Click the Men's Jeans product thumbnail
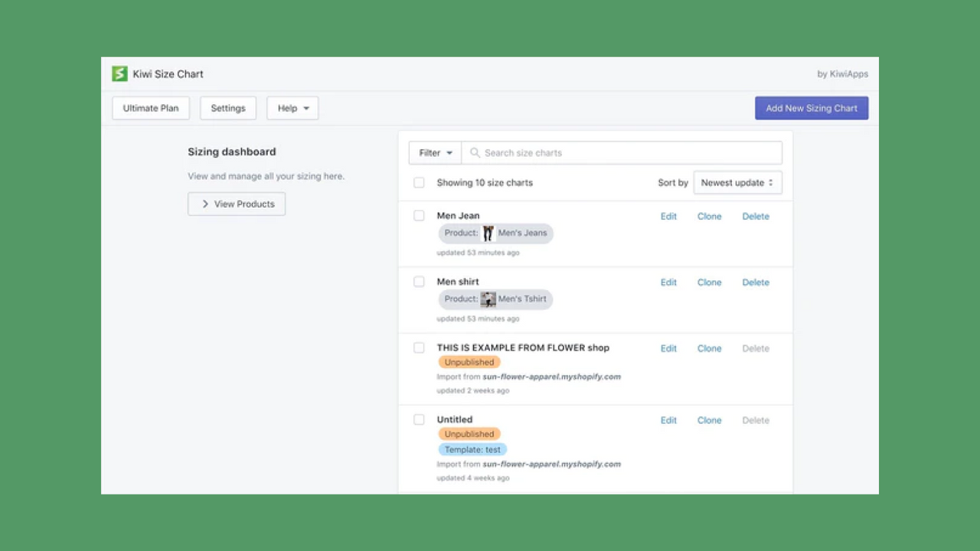 point(488,233)
